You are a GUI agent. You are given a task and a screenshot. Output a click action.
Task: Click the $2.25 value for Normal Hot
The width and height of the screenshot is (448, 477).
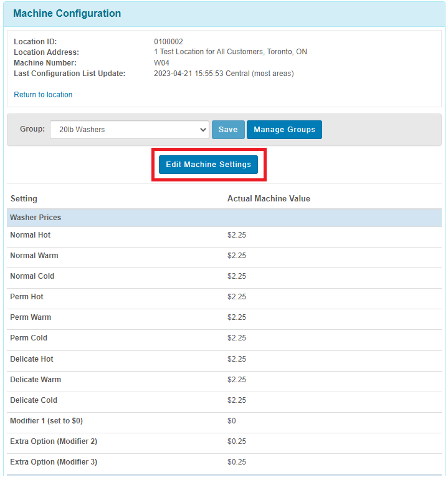[236, 235]
